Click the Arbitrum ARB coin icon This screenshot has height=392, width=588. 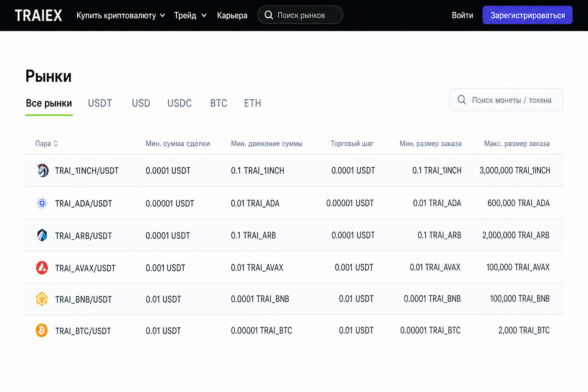point(42,235)
